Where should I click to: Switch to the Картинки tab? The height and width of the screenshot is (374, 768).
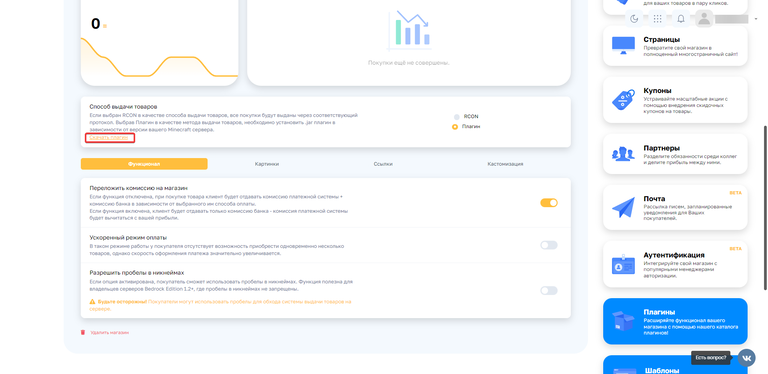point(267,164)
